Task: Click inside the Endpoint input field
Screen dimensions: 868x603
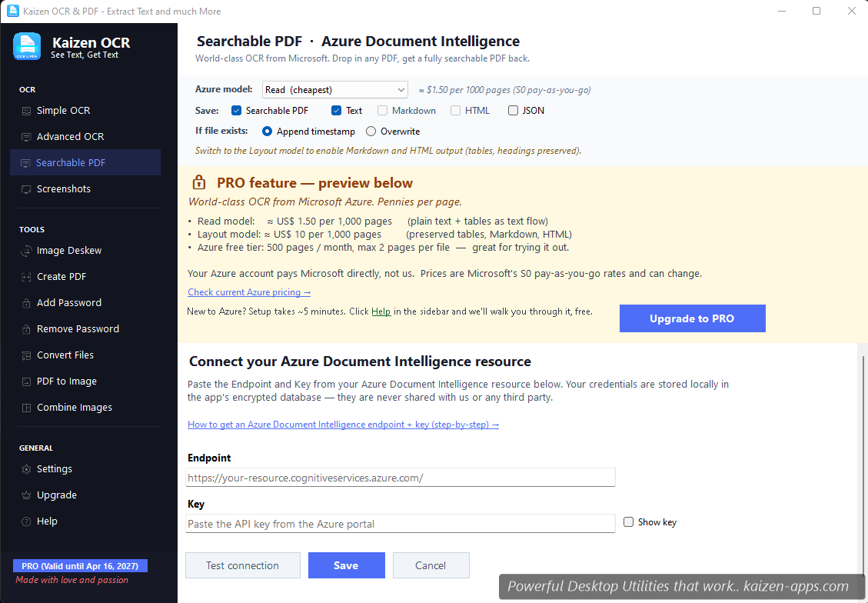Action: tap(400, 477)
